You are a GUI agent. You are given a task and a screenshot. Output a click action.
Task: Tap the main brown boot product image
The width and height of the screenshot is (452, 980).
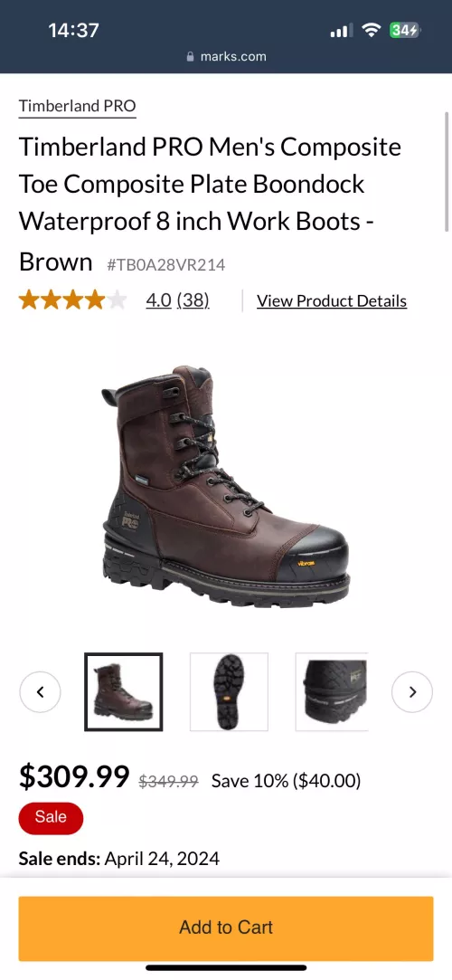pyautogui.click(x=225, y=486)
